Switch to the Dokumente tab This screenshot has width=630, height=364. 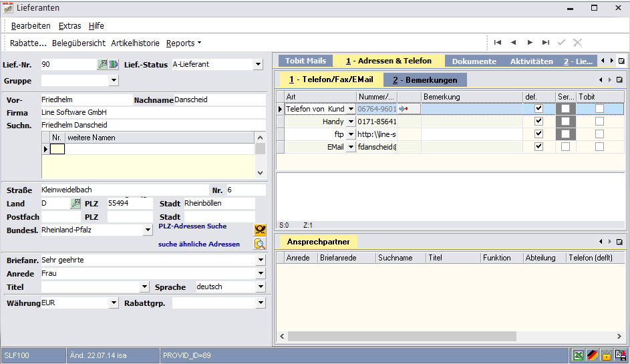coord(474,61)
